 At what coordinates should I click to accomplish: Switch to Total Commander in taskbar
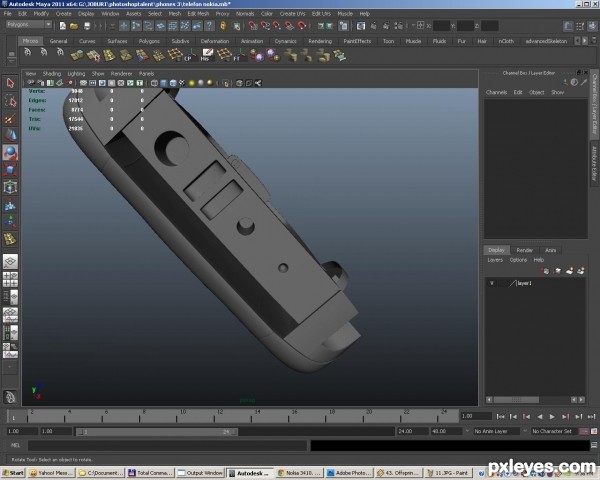tap(150, 473)
